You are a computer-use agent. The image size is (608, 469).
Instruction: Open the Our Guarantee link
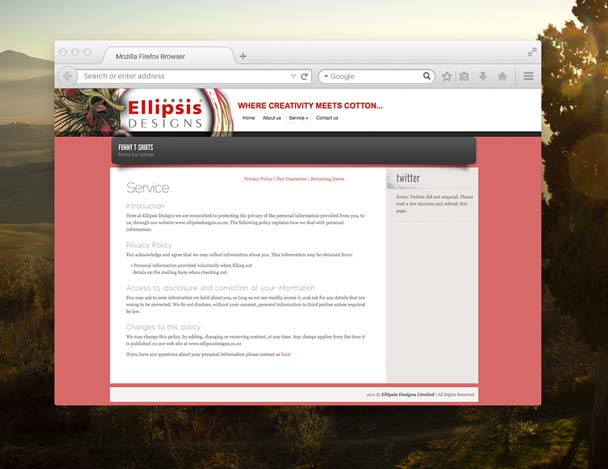pos(291,179)
